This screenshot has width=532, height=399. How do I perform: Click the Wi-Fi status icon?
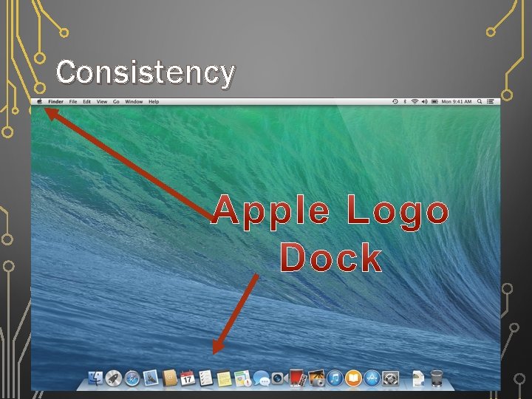tap(415, 101)
